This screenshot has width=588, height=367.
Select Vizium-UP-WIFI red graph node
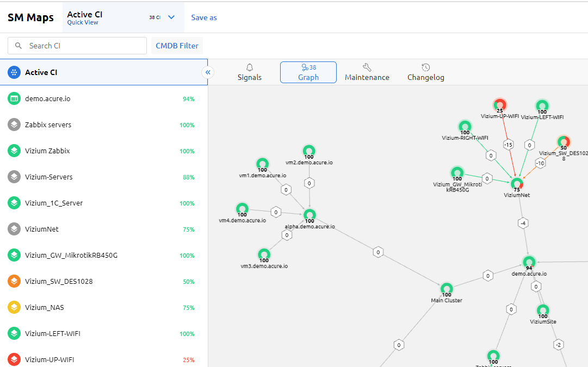[500, 105]
